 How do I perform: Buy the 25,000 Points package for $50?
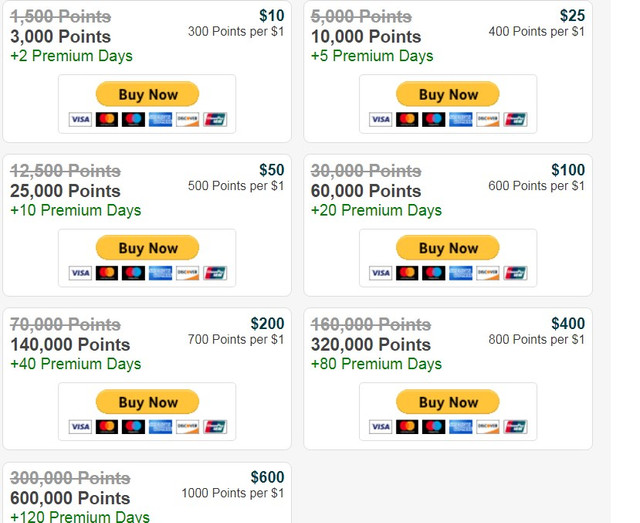(147, 248)
